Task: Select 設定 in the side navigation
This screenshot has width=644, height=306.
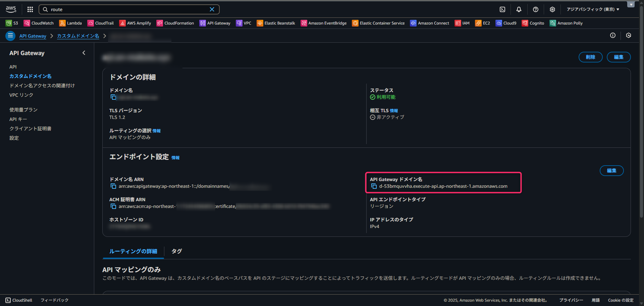Action: (x=14, y=138)
